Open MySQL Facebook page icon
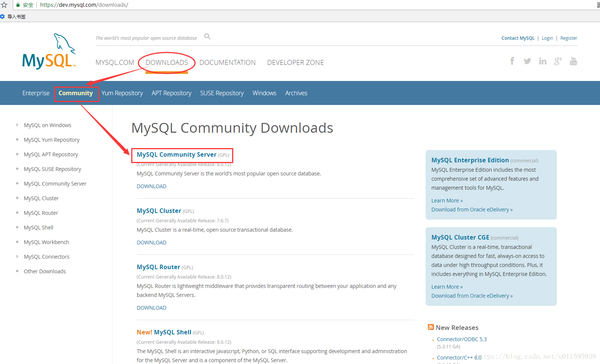Screen dimensions: 600x364 coord(512,61)
